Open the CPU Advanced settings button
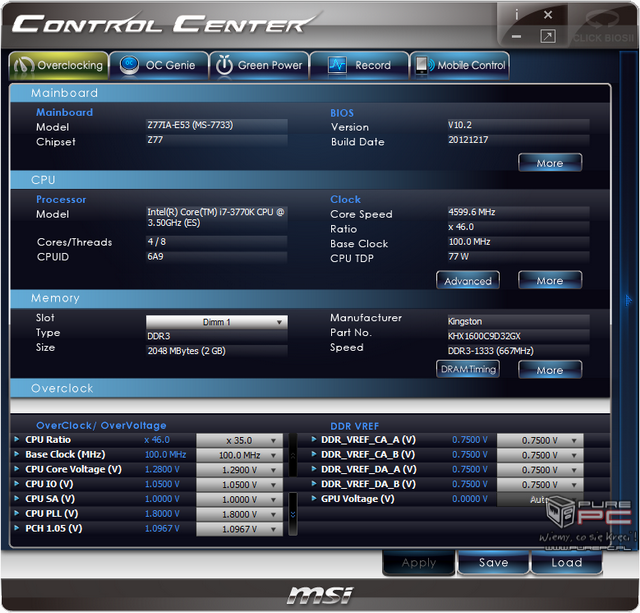This screenshot has width=640, height=613. coord(468,280)
